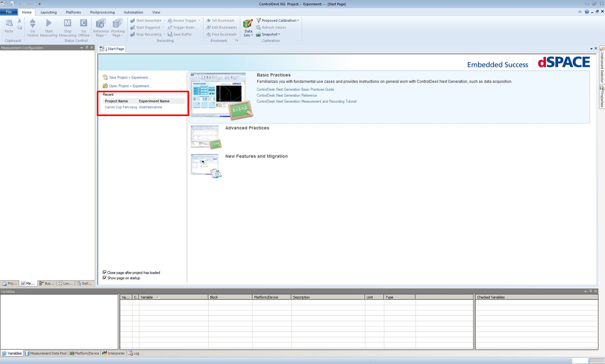Click the Go Online icon
Screen dimensions: 605x364
point(33,23)
